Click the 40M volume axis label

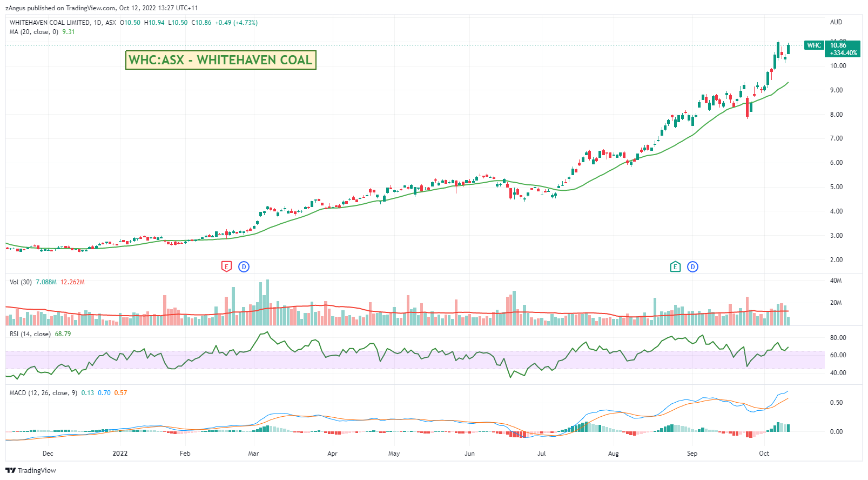pyautogui.click(x=836, y=281)
